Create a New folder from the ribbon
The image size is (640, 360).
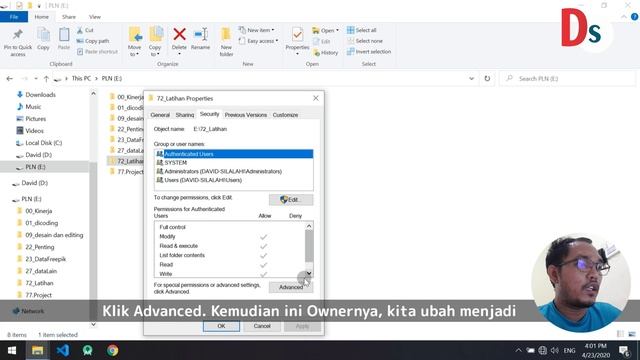point(226,42)
